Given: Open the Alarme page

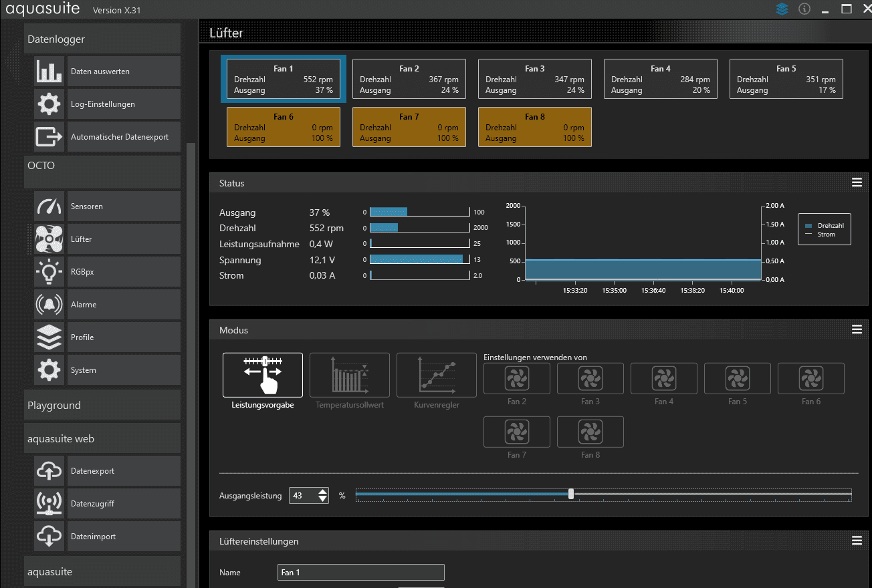Looking at the screenshot, I should coord(124,305).
